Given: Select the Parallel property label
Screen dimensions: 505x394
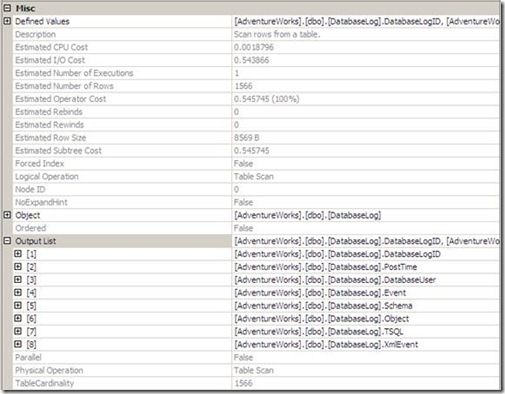Looking at the screenshot, I should pyautogui.click(x=28, y=357).
